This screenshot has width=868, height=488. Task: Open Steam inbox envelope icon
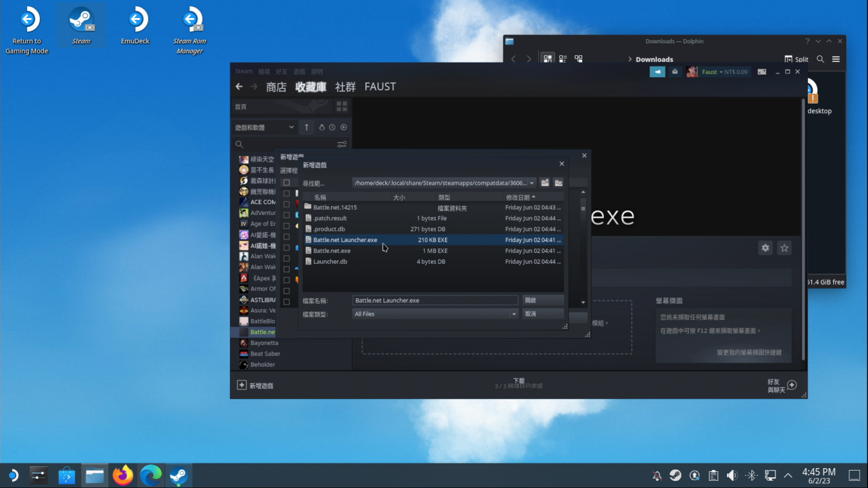pos(675,72)
